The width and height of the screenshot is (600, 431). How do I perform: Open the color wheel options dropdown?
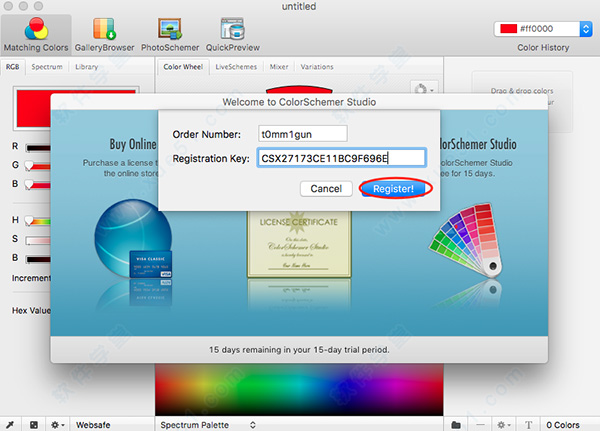pos(424,89)
